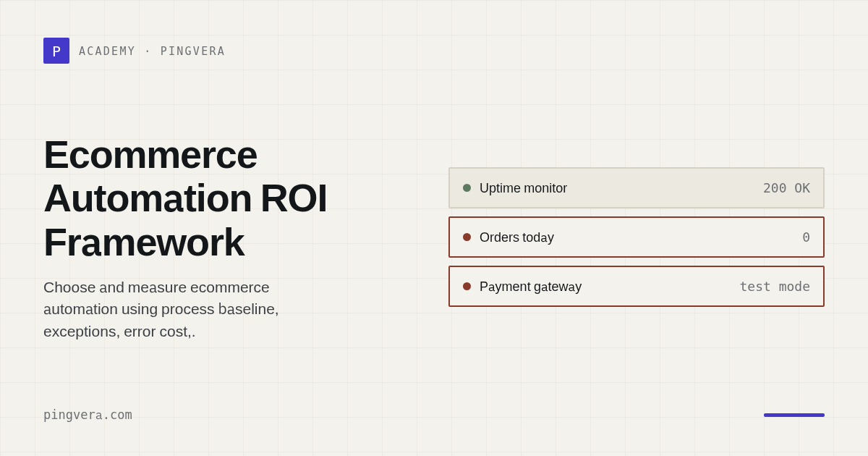Screen dimensions: 868x456
Task: Click the Ecommerce Automation ROI Framework headline
Action: (185, 198)
